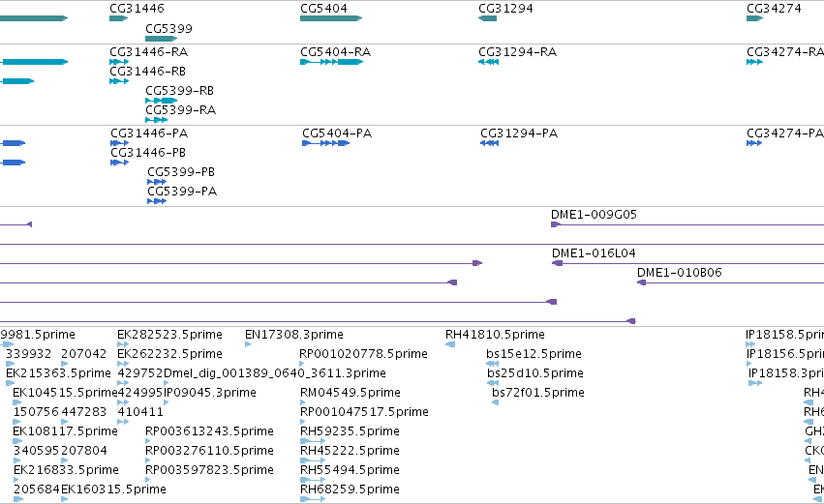Click the 424995 feature label
Image resolution: width=824 pixels, height=504 pixels.
(140, 393)
